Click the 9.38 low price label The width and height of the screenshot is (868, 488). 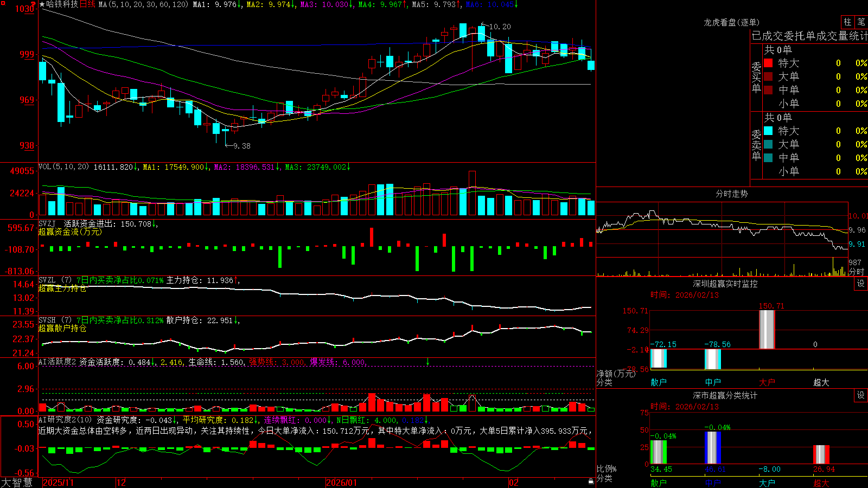click(x=242, y=146)
